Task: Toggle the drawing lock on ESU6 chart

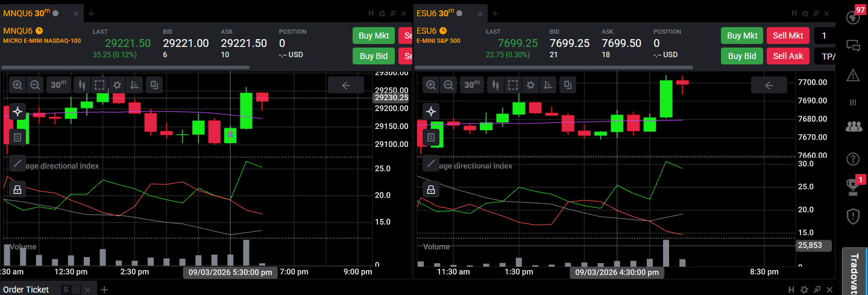Action: click(x=431, y=190)
